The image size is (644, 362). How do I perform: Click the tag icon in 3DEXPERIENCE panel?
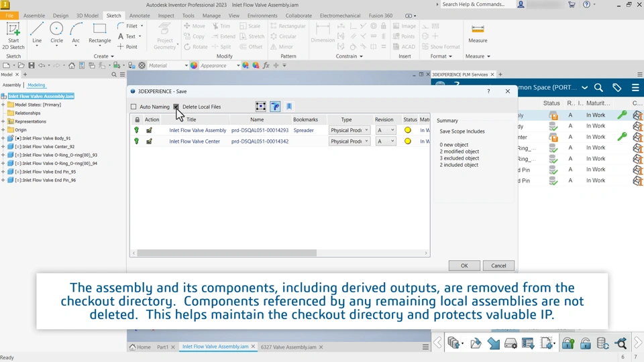click(x=617, y=87)
